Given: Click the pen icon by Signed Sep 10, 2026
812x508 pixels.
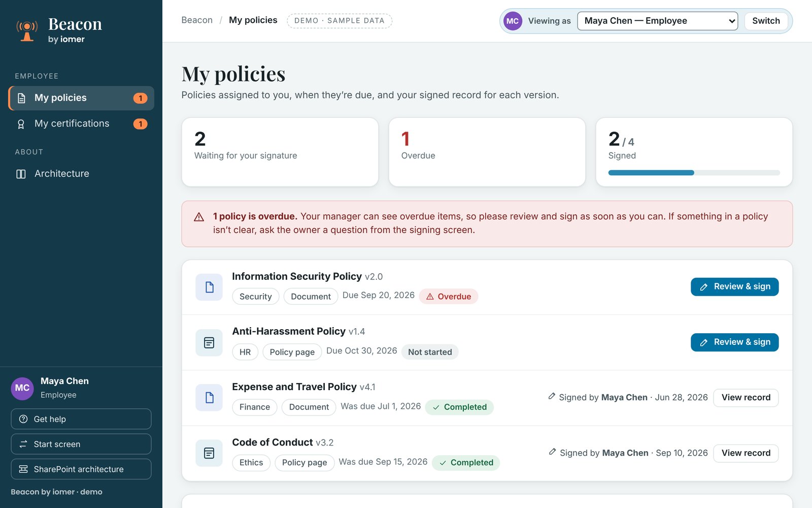Looking at the screenshot, I should pyautogui.click(x=553, y=452).
